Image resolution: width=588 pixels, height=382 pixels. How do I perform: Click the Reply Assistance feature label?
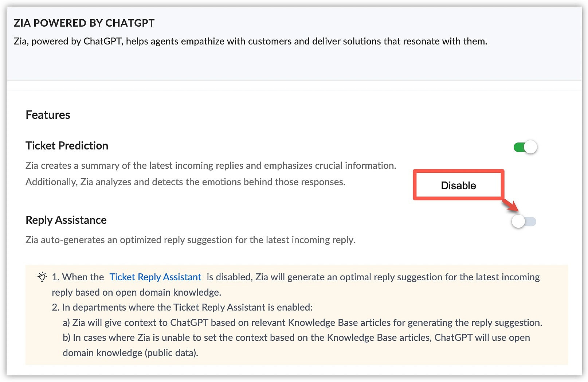click(x=66, y=220)
